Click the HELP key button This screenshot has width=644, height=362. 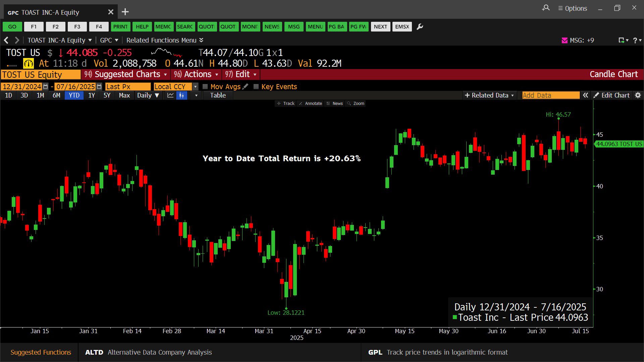pos(142,27)
